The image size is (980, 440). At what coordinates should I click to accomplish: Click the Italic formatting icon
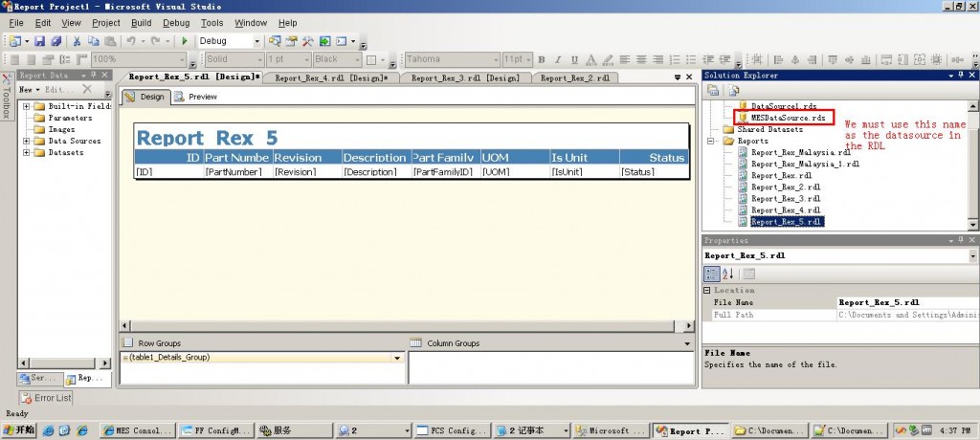pyautogui.click(x=558, y=60)
